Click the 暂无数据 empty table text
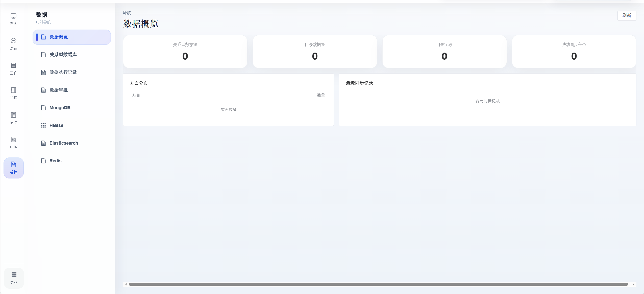The image size is (644, 294). (x=228, y=109)
